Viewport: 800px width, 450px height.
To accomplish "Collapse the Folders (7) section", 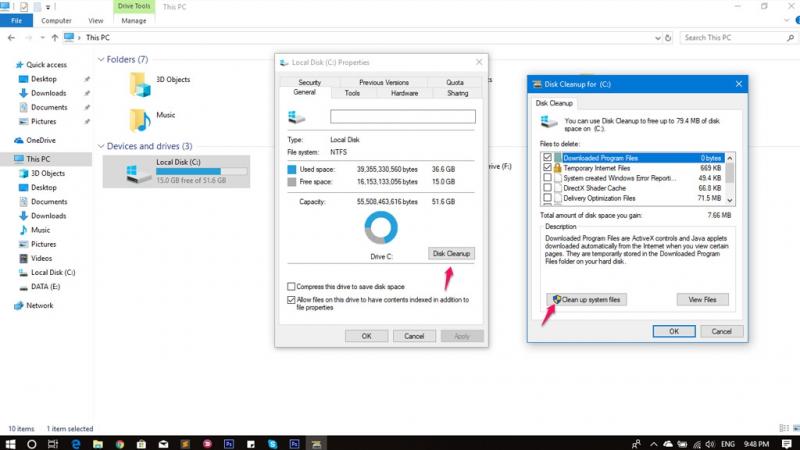I will pyautogui.click(x=101, y=60).
